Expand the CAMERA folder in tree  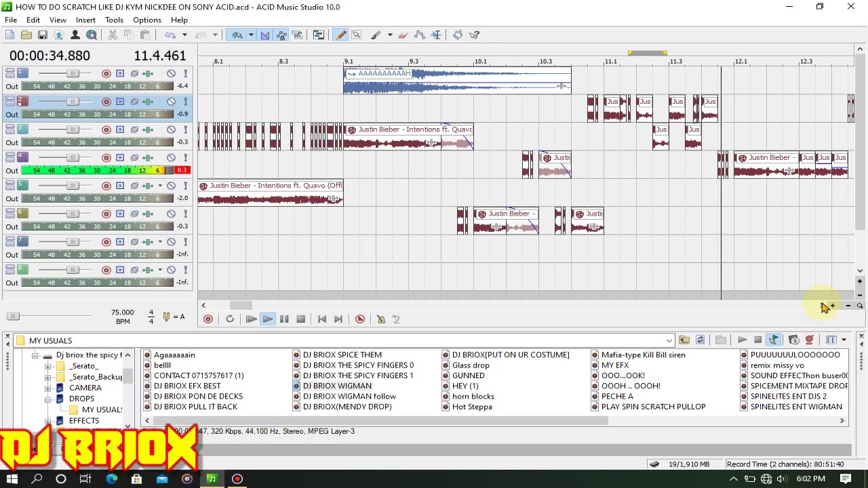pyautogui.click(x=48, y=388)
